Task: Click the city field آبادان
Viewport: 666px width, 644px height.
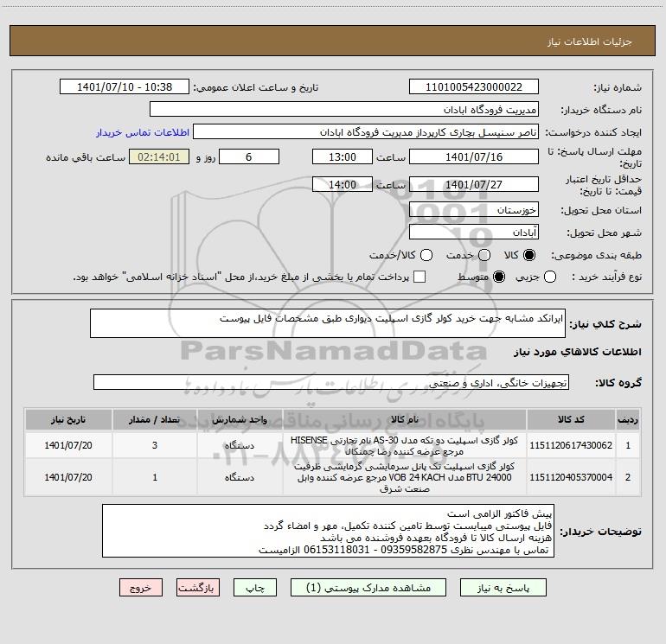Action: click(x=474, y=233)
